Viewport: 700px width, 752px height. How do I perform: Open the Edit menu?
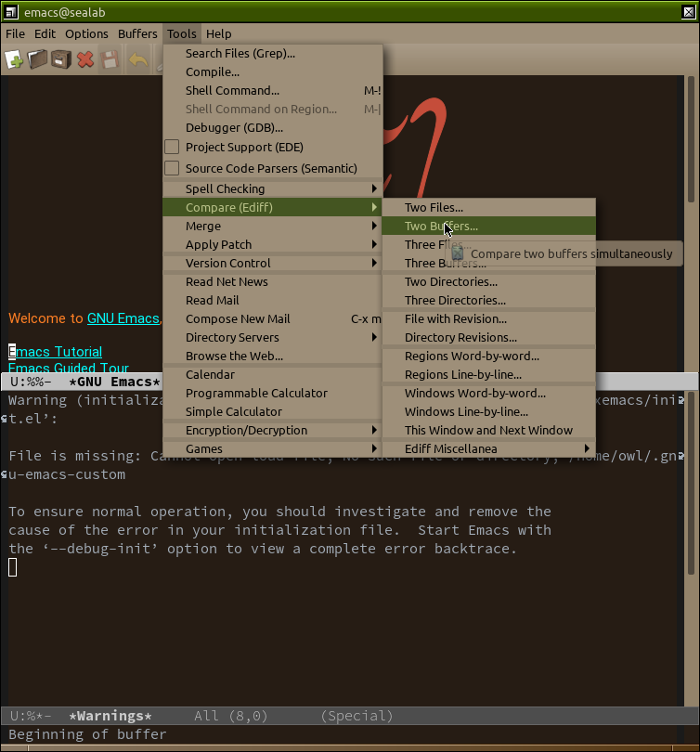(45, 34)
